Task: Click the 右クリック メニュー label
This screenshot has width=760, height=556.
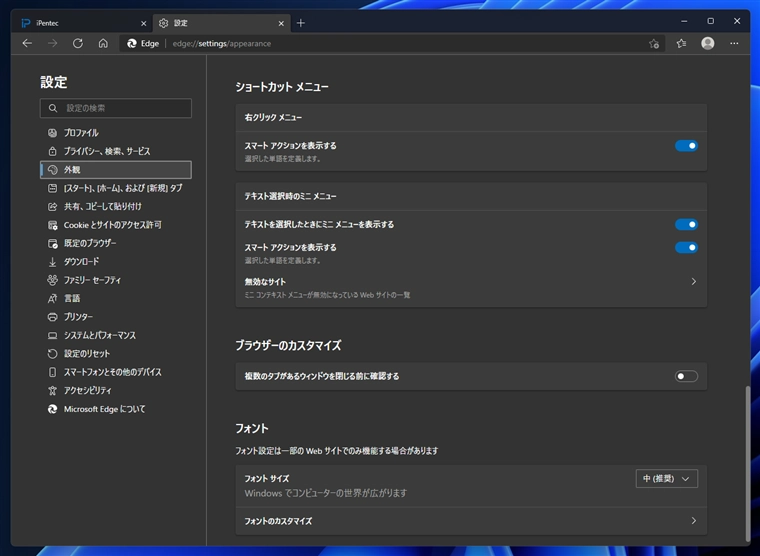Action: (273, 117)
